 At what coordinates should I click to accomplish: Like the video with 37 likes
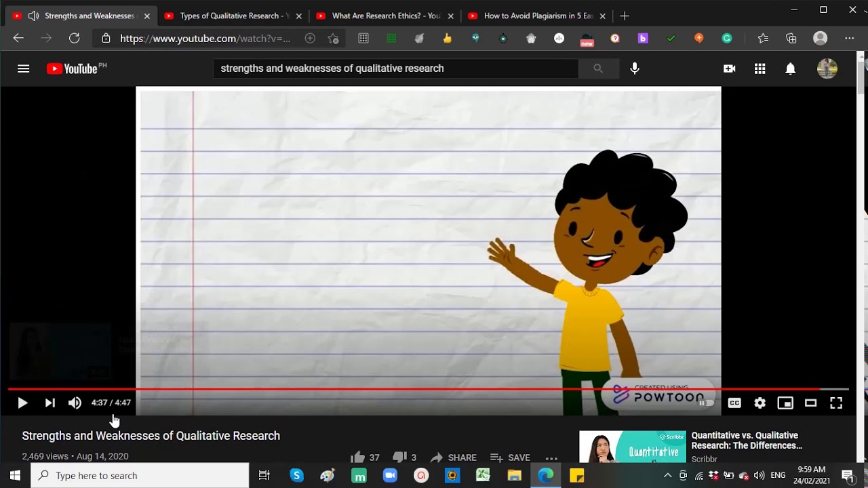(365, 457)
